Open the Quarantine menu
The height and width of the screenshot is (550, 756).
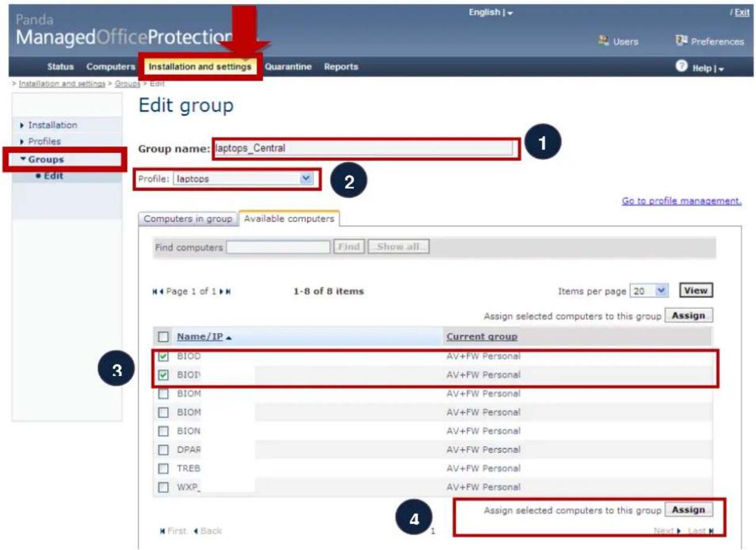pos(288,67)
